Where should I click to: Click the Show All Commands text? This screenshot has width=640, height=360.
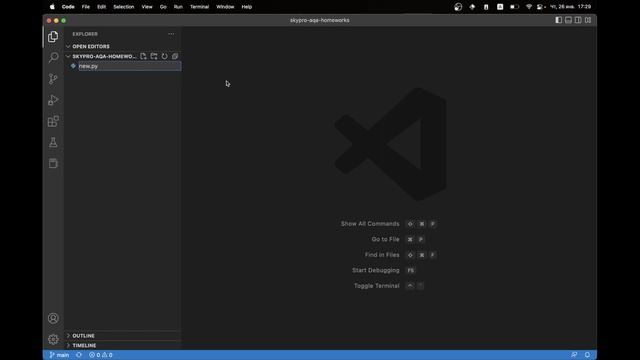[370, 224]
